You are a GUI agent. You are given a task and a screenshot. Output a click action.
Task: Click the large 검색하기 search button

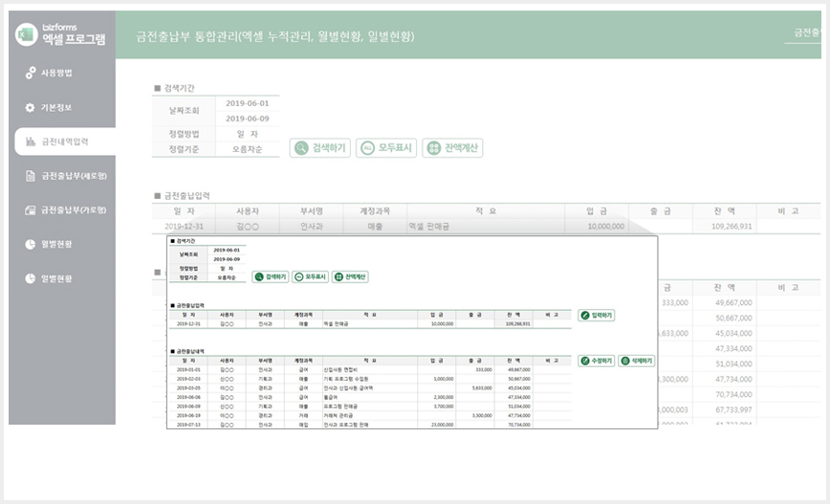pyautogui.click(x=320, y=147)
